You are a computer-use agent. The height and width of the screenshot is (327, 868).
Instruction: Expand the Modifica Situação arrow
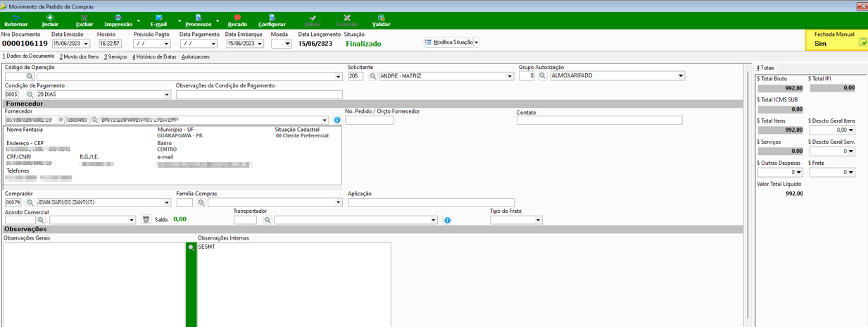point(477,42)
